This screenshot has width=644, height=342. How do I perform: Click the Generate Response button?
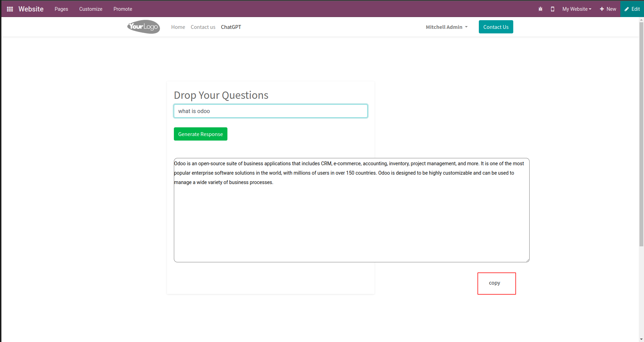[x=201, y=134]
